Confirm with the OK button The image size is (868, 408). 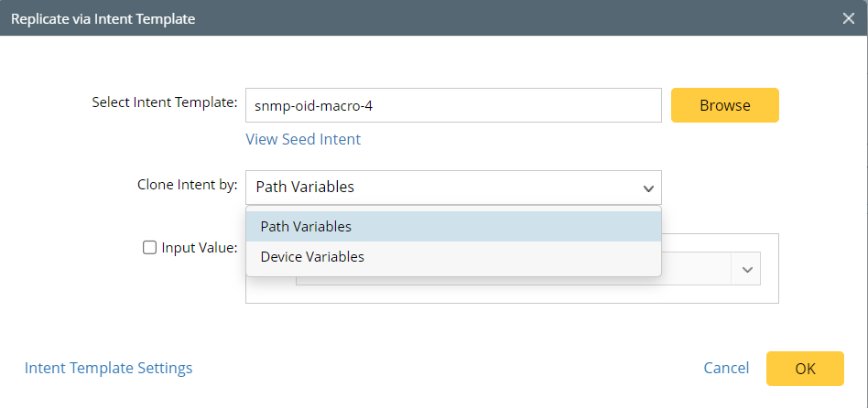pos(805,369)
